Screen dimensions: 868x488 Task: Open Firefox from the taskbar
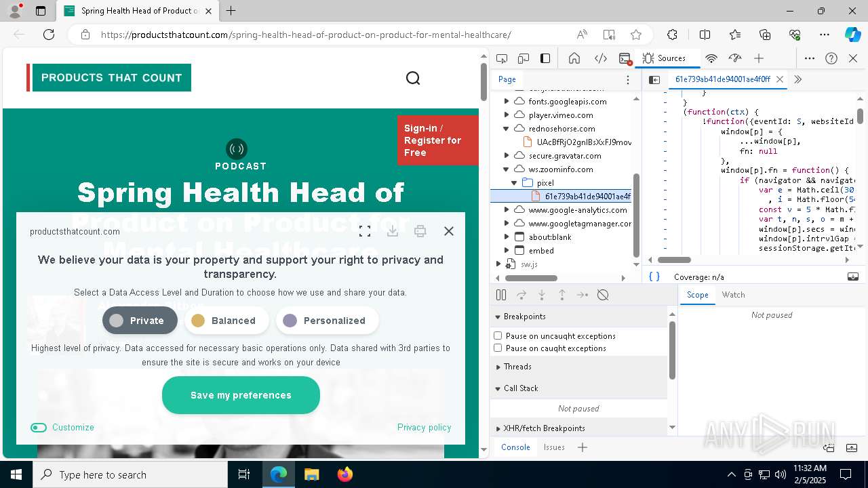[x=344, y=474]
